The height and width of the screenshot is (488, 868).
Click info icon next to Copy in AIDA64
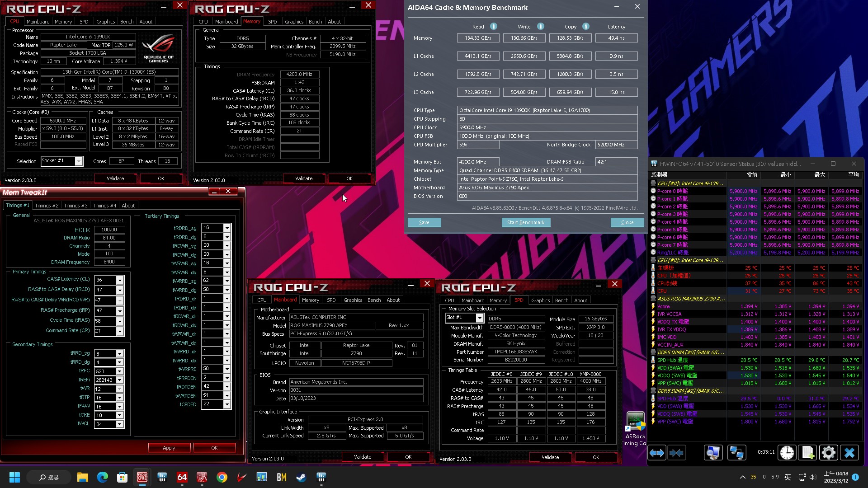tap(586, 27)
